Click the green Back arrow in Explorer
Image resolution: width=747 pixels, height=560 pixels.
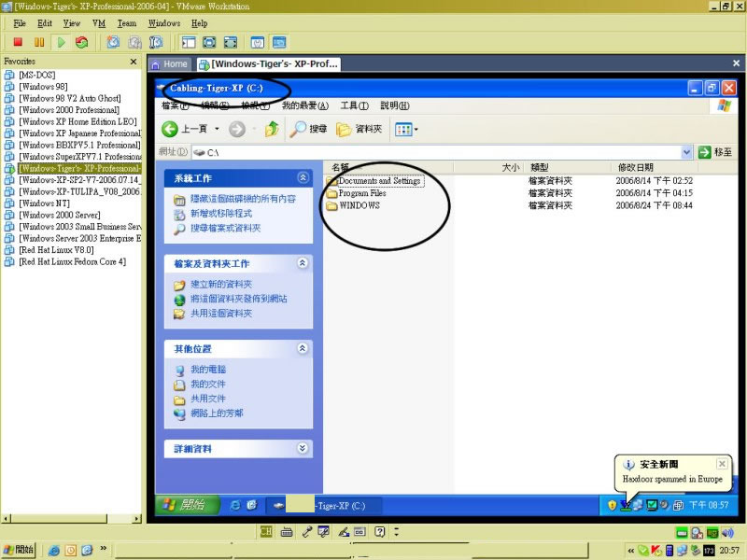click(169, 129)
